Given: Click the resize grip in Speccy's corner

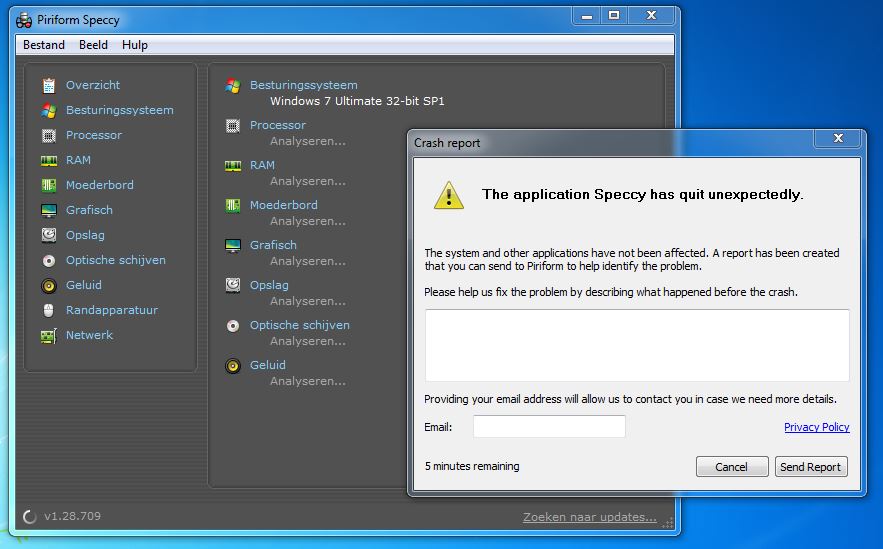Looking at the screenshot, I should pyautogui.click(x=668, y=523).
